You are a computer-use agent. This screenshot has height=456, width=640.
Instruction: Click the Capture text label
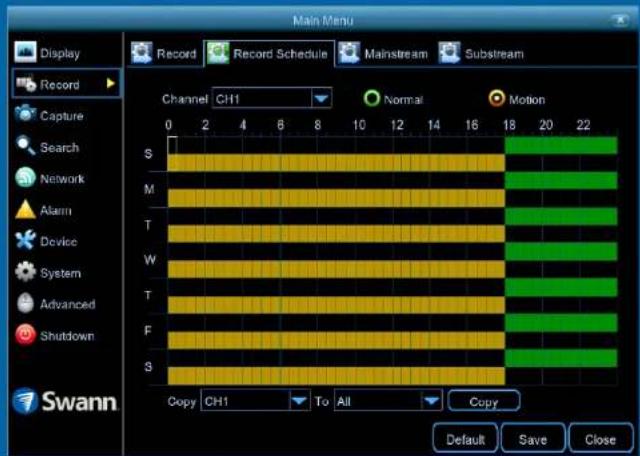pyautogui.click(x=62, y=116)
